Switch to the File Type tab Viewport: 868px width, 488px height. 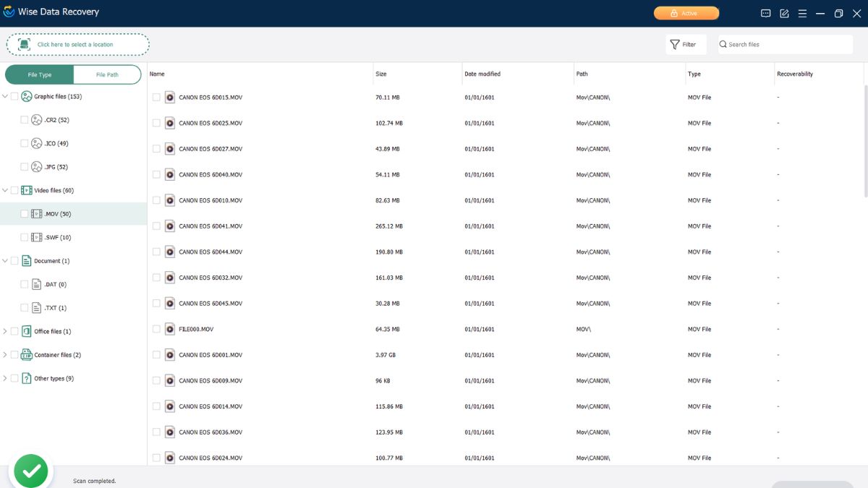[40, 74]
